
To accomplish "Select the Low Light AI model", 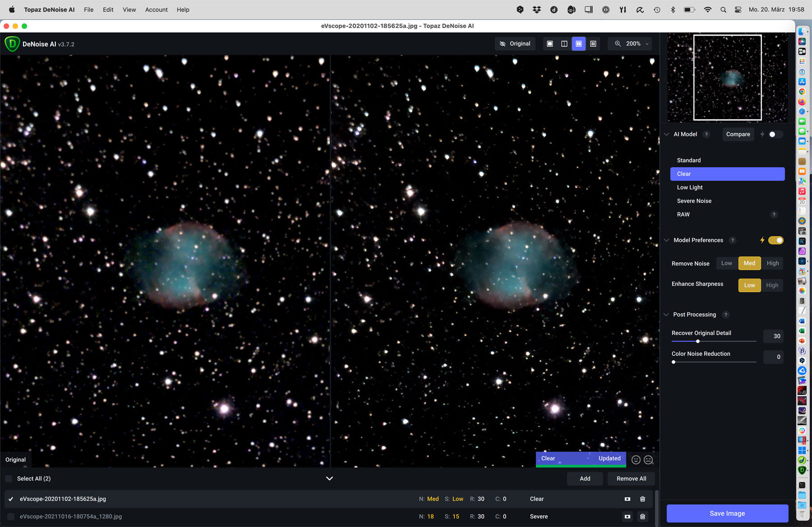I will [x=727, y=188].
